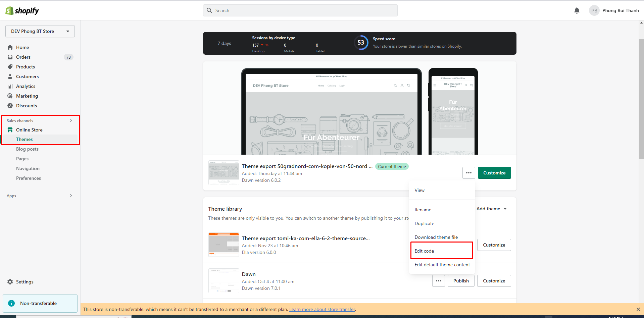Publish the Dawn theme
The image size is (644, 318).
tap(461, 281)
